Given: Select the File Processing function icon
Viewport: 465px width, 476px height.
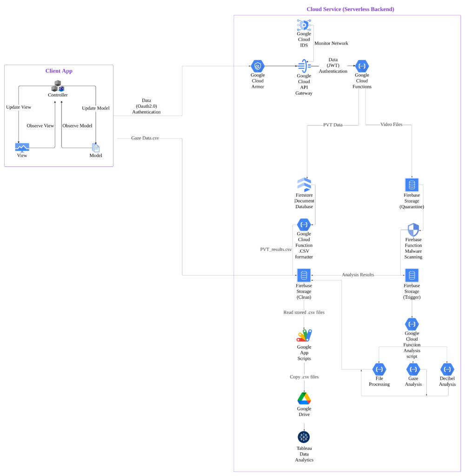Looking at the screenshot, I should pyautogui.click(x=379, y=370).
